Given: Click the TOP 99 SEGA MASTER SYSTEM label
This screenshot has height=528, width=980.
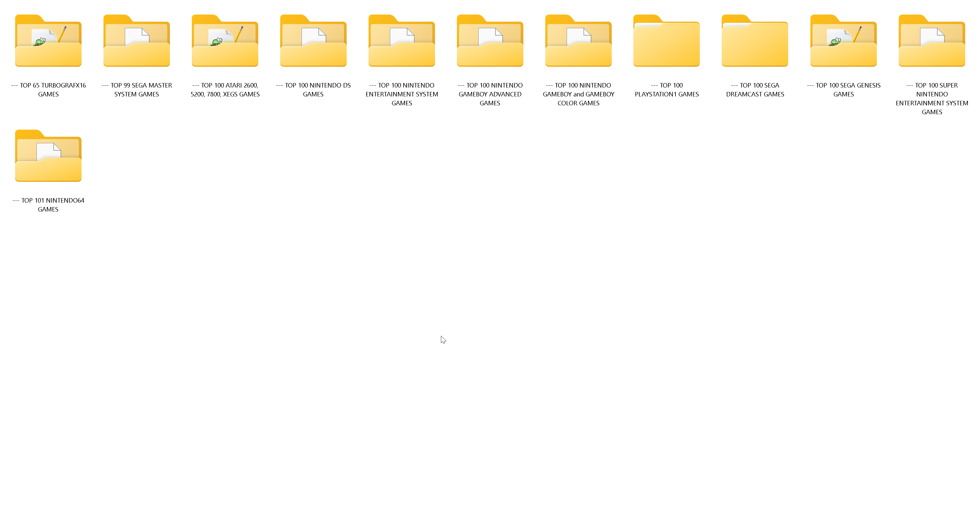Looking at the screenshot, I should tap(137, 90).
